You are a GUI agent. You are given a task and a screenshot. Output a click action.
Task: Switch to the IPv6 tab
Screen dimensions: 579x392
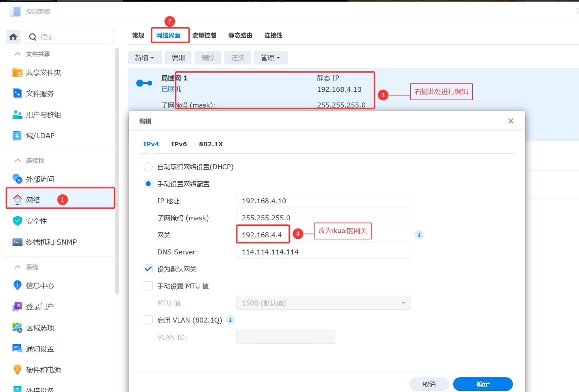pyautogui.click(x=179, y=144)
